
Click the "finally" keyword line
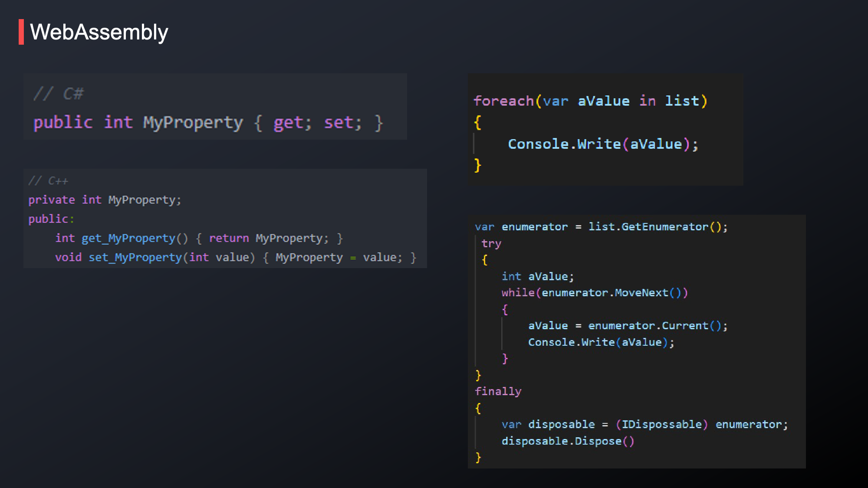click(x=498, y=392)
